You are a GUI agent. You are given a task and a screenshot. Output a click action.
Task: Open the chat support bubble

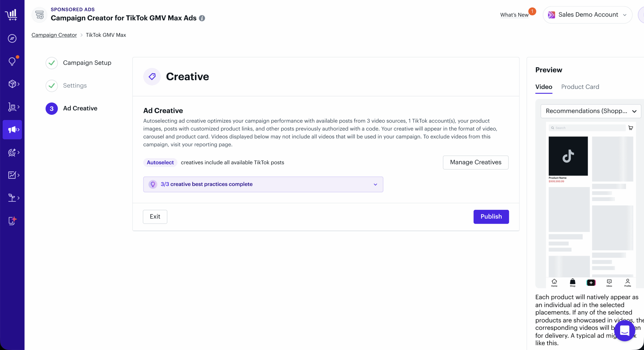625,331
